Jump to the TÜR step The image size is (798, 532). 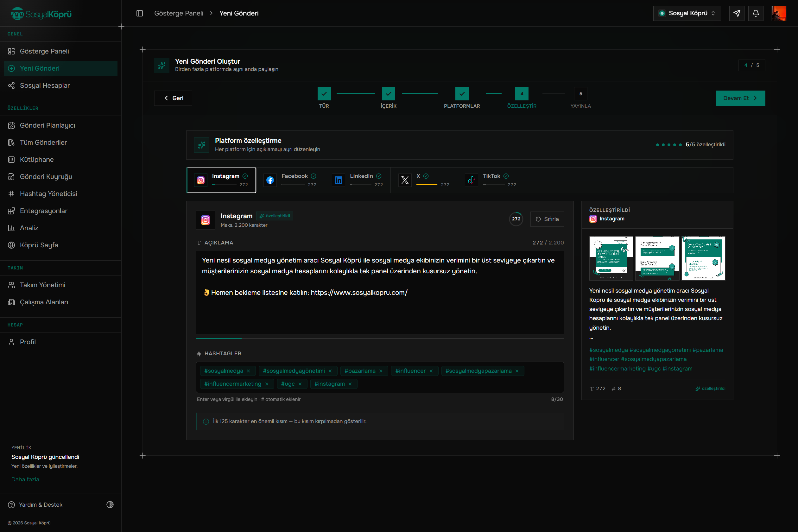324,98
